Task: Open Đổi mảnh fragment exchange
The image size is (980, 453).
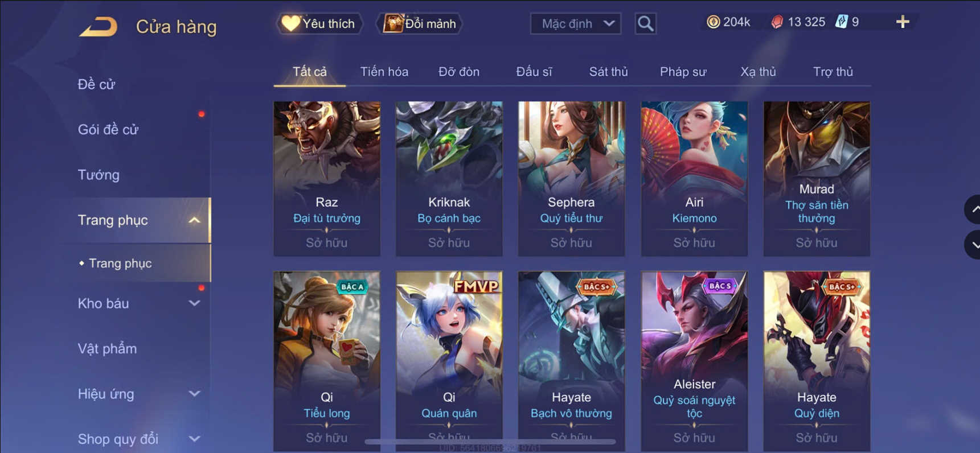Action: pos(420,23)
